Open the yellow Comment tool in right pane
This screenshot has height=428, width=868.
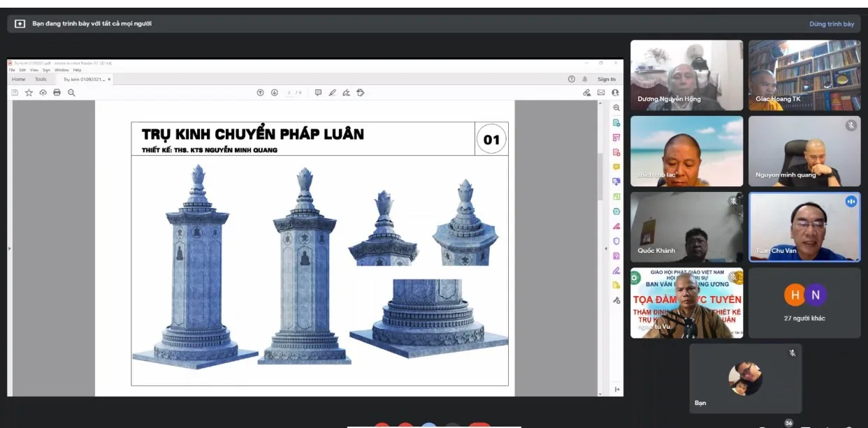point(616,167)
